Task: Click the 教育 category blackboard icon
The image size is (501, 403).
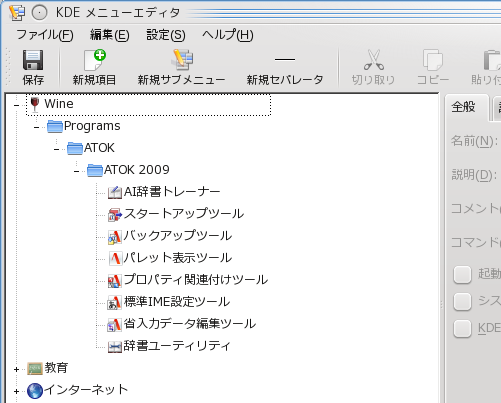Action: 35,368
